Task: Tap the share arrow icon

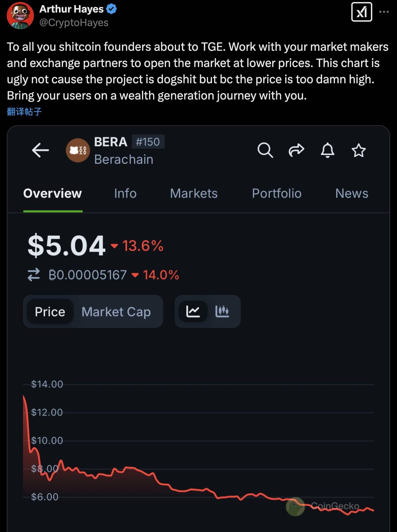Action: click(296, 150)
